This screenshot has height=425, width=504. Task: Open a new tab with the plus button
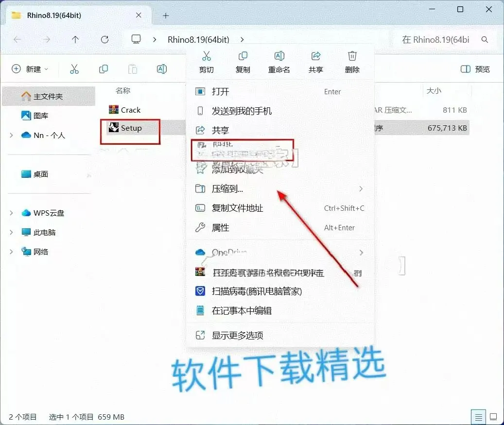click(166, 16)
